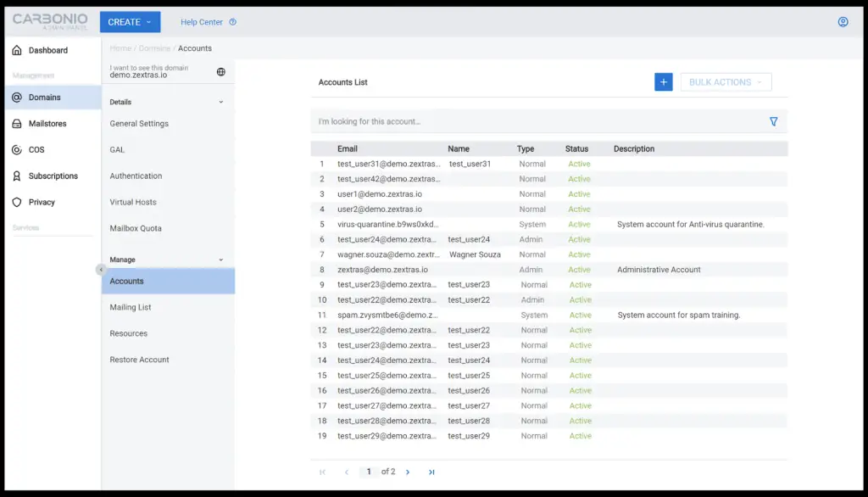Image resolution: width=868 pixels, height=497 pixels.
Task: Select test_user31 account in row 1
Action: click(549, 164)
